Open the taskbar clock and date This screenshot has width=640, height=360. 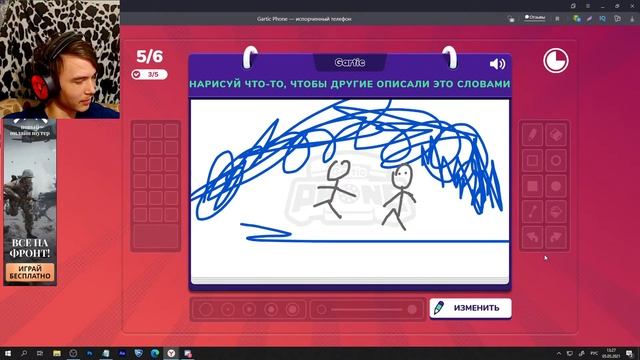[x=611, y=353]
